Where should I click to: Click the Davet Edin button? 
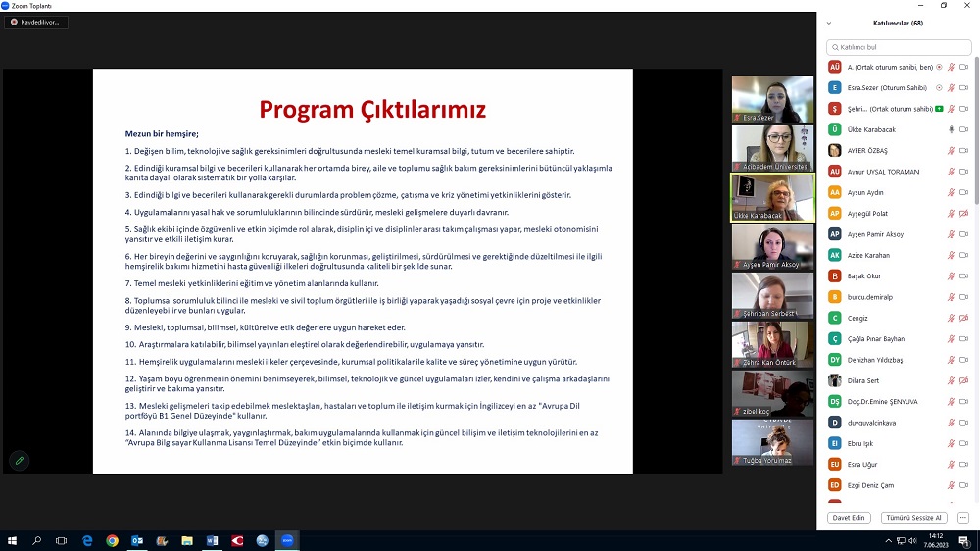[849, 518]
